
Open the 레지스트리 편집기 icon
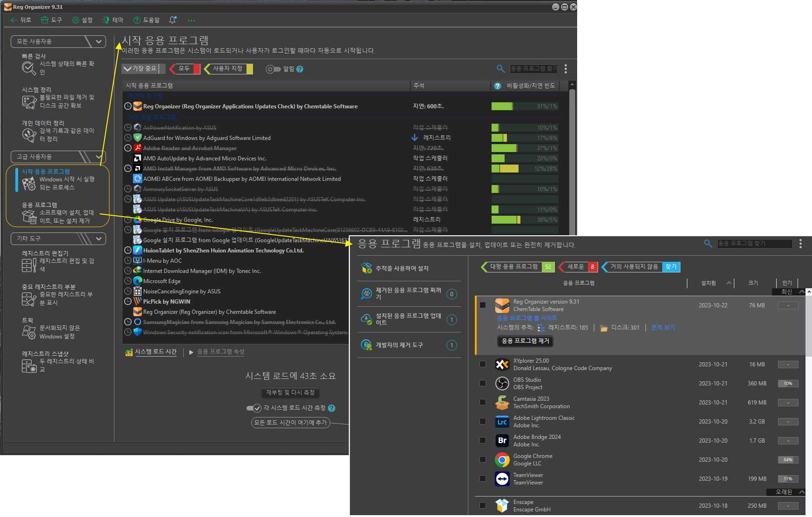(x=29, y=265)
